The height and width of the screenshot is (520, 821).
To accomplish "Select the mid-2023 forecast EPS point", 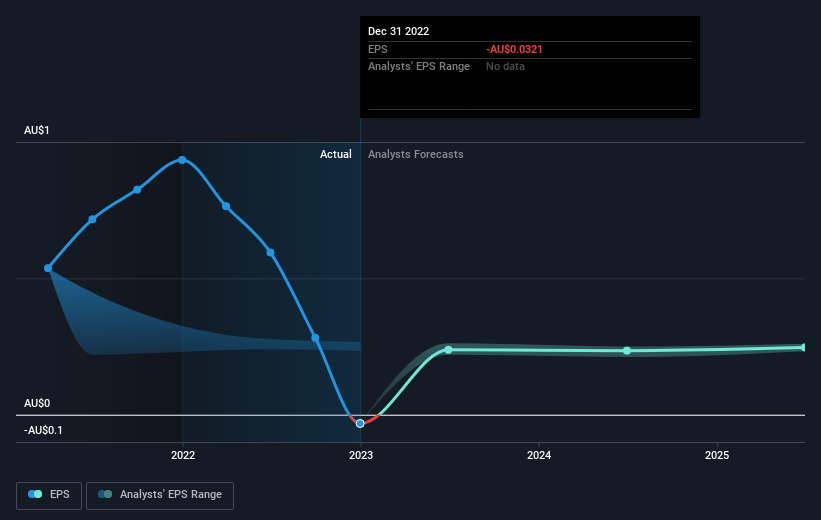I will (449, 350).
